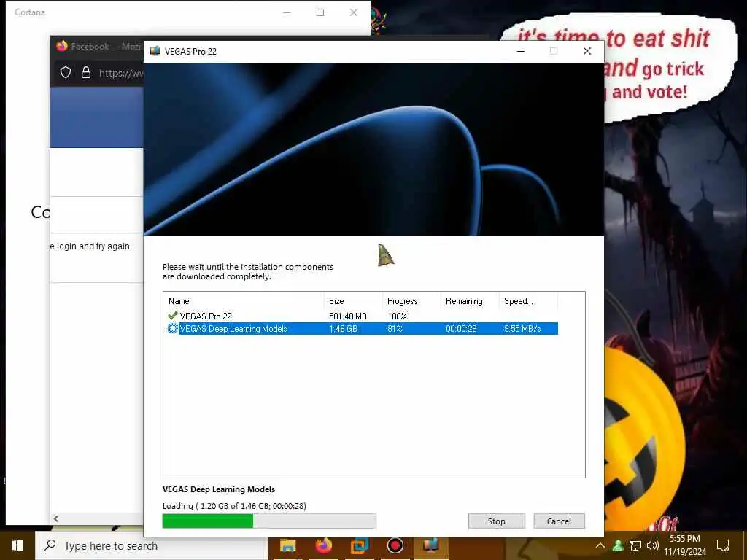Image resolution: width=747 pixels, height=560 pixels.
Task: Open the VEGAS installer taskbar icon
Action: [430, 545]
